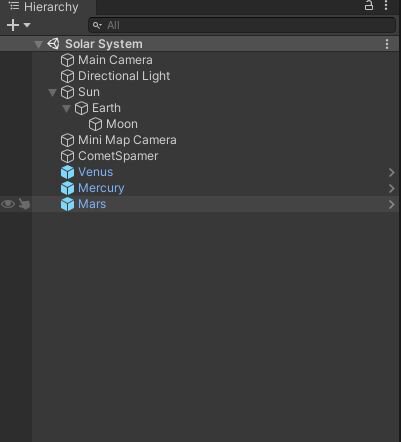401x442 pixels.
Task: Click the cube icon next to Main Camera
Action: (67, 60)
